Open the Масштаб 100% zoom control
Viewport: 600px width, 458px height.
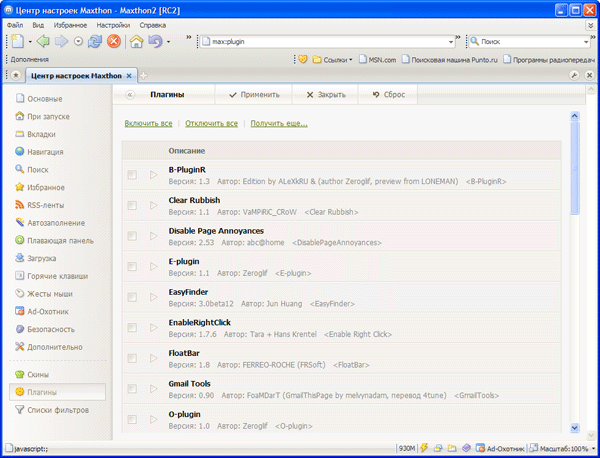coord(563,448)
